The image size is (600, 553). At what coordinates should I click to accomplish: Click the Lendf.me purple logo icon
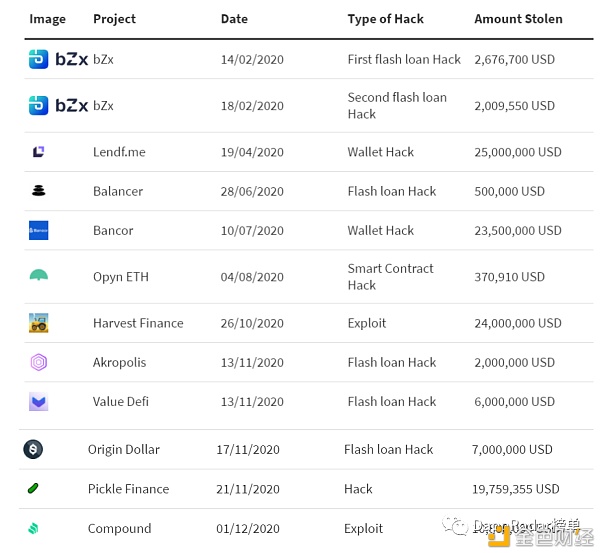38,152
